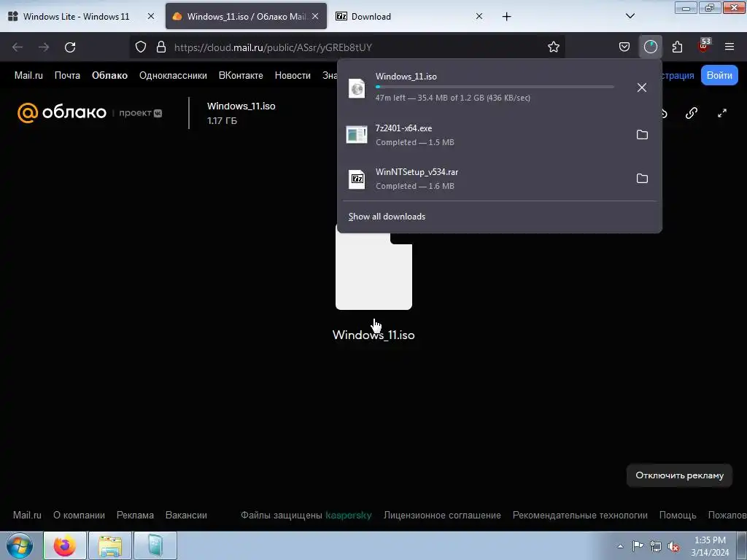Viewport: 747px width, 560px height.
Task: Click the browser back arrow
Action: 18,47
